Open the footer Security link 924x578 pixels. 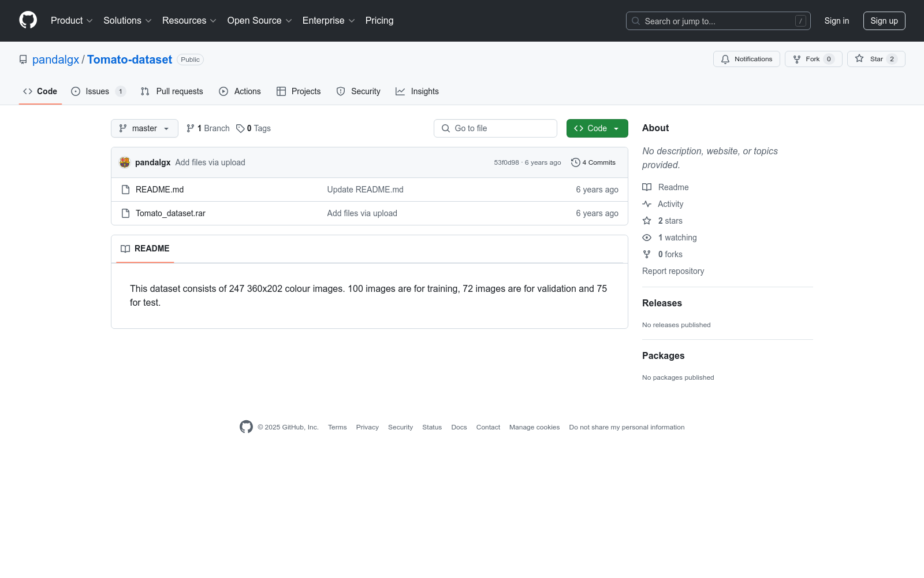pos(400,427)
